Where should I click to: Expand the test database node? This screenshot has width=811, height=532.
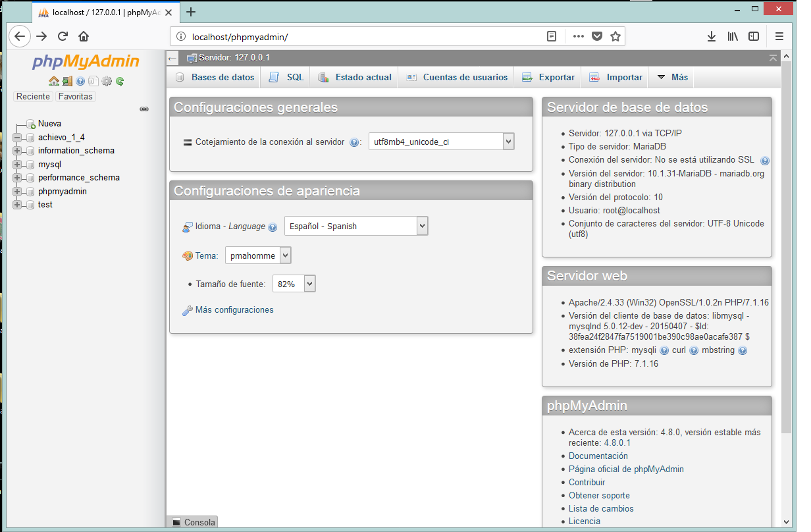pyautogui.click(x=17, y=205)
